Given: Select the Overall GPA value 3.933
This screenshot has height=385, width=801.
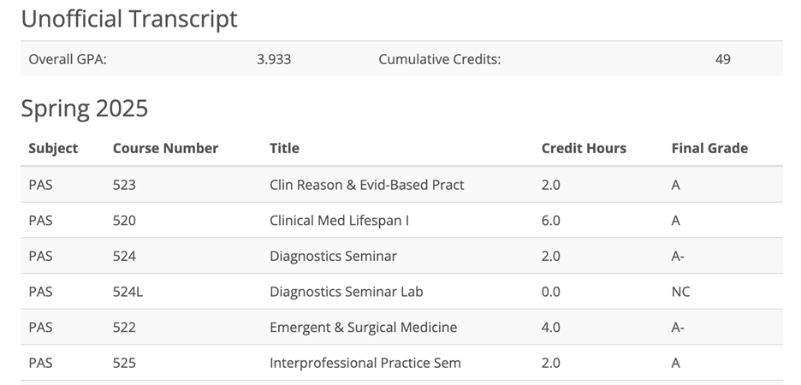Looking at the screenshot, I should point(274,59).
